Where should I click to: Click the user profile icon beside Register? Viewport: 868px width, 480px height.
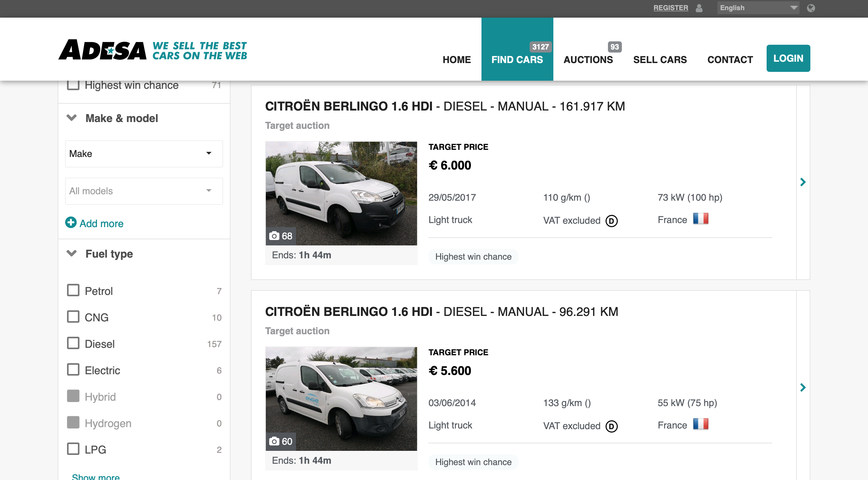(x=699, y=8)
